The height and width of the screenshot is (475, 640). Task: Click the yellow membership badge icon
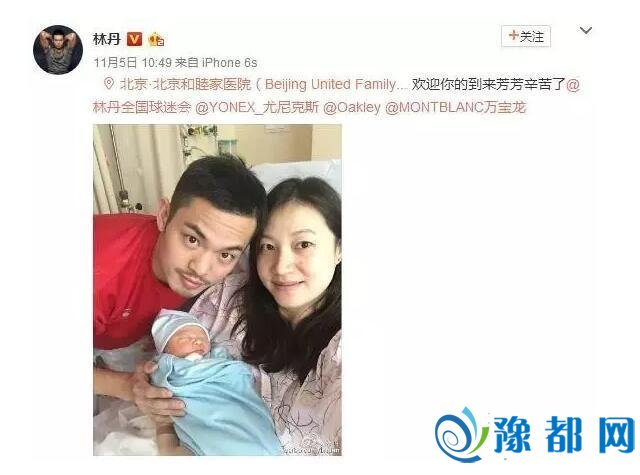click(156, 40)
